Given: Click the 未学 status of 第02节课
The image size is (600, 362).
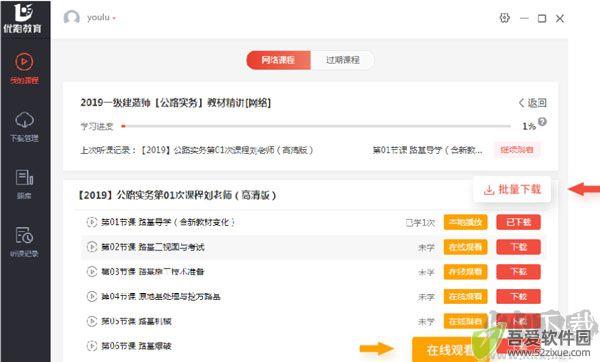Looking at the screenshot, I should pyautogui.click(x=426, y=247).
